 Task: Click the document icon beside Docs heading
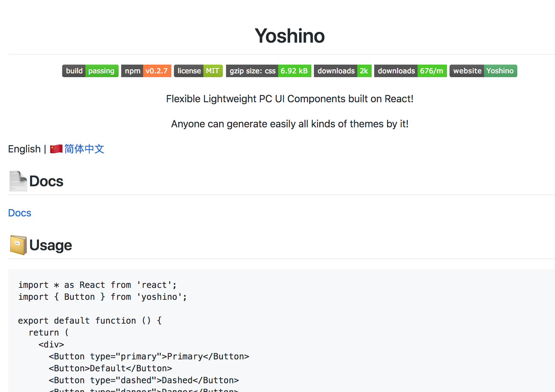(18, 181)
